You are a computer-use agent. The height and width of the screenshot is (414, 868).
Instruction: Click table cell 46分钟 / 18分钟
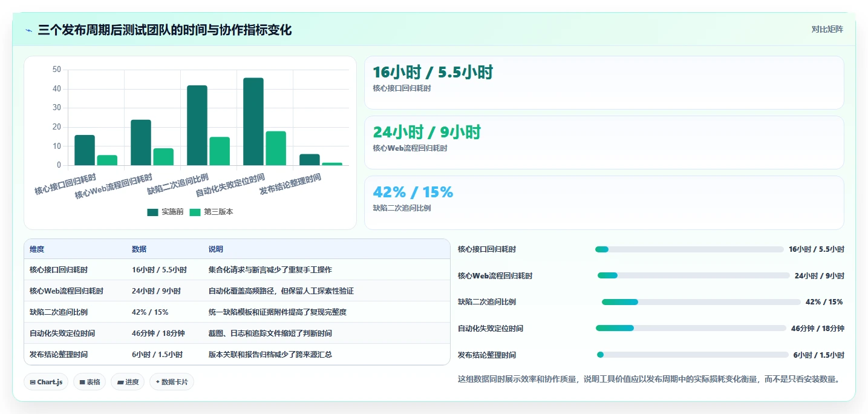click(x=158, y=333)
